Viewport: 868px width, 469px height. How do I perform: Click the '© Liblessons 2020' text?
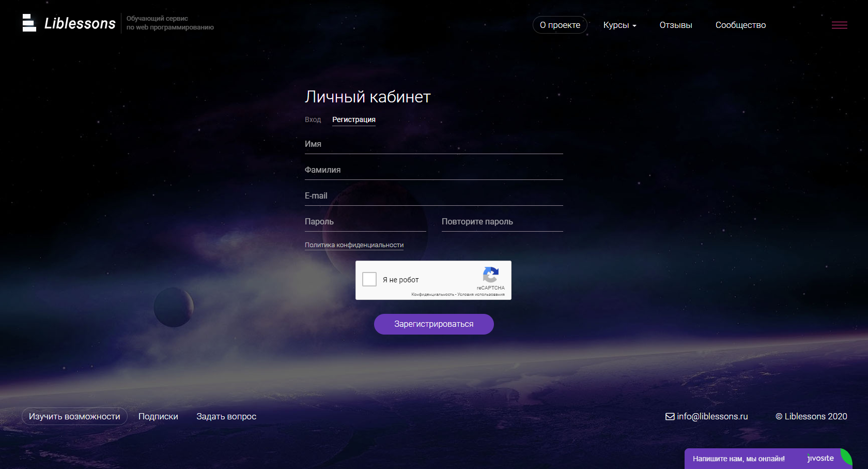coord(811,416)
